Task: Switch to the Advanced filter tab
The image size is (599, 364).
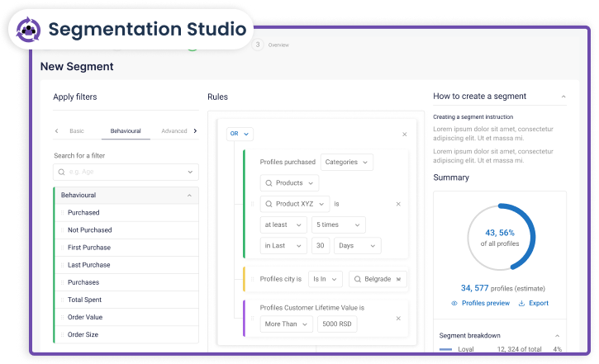Action: [x=174, y=130]
